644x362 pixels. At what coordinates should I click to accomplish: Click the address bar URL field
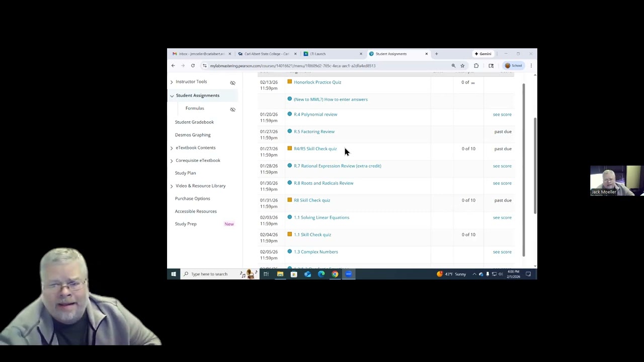327,66
